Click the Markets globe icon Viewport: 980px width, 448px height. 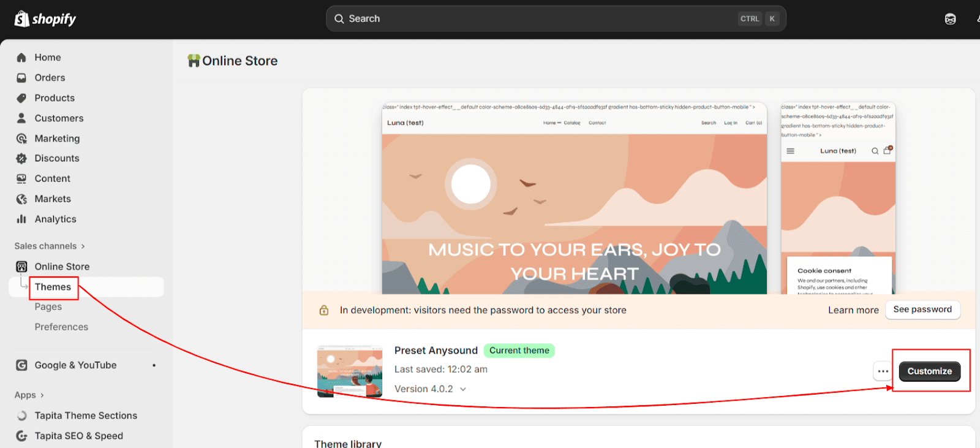tap(21, 199)
